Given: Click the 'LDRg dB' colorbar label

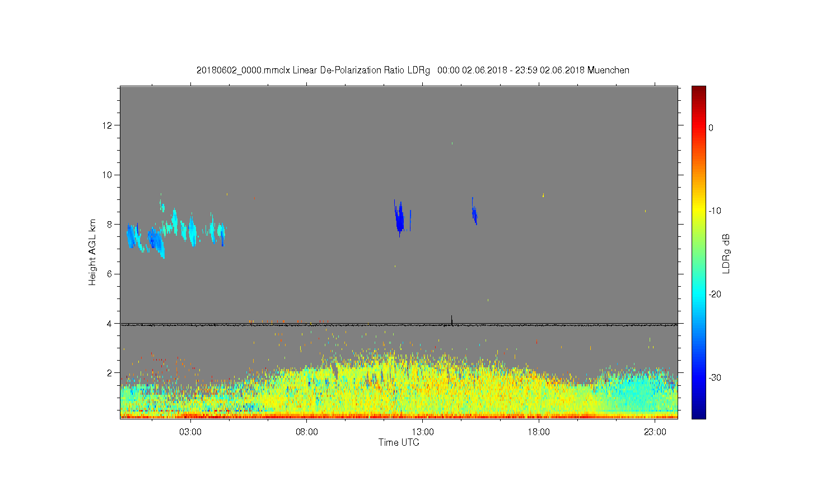Looking at the screenshot, I should point(726,253).
